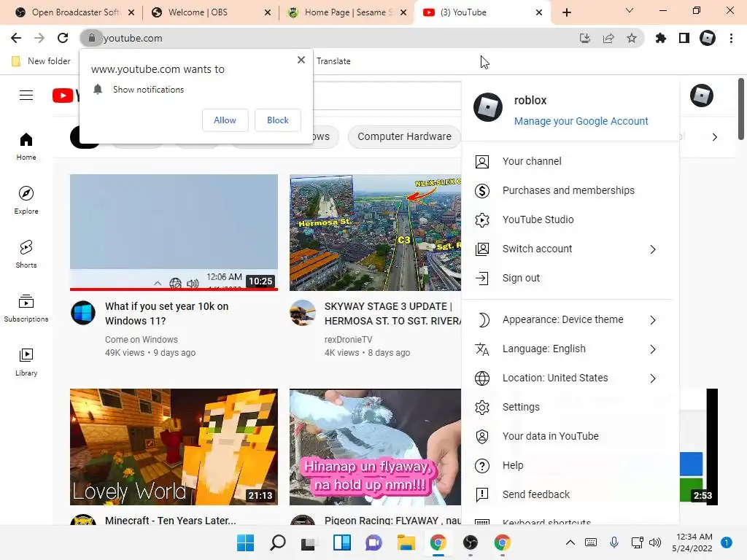
Task: Open a new Chrome tab
Action: (x=566, y=12)
